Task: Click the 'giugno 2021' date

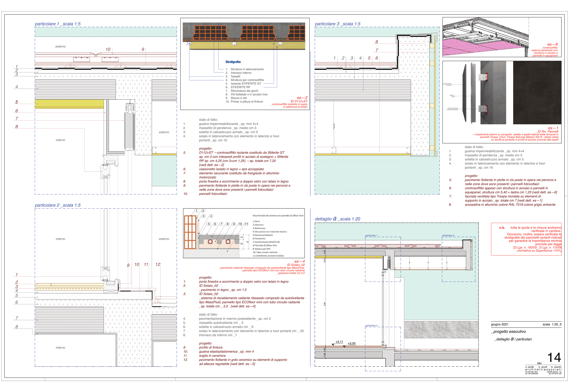Action: pyautogui.click(x=500, y=324)
